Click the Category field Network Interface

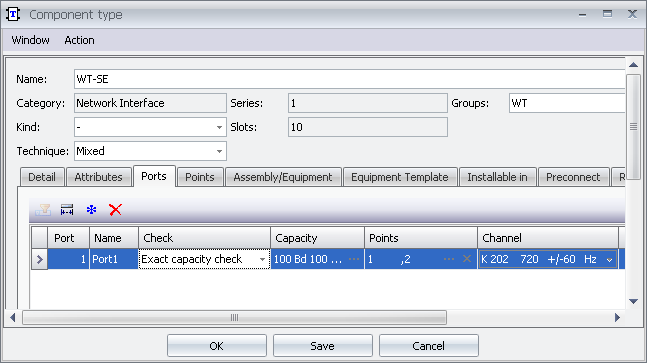150,103
